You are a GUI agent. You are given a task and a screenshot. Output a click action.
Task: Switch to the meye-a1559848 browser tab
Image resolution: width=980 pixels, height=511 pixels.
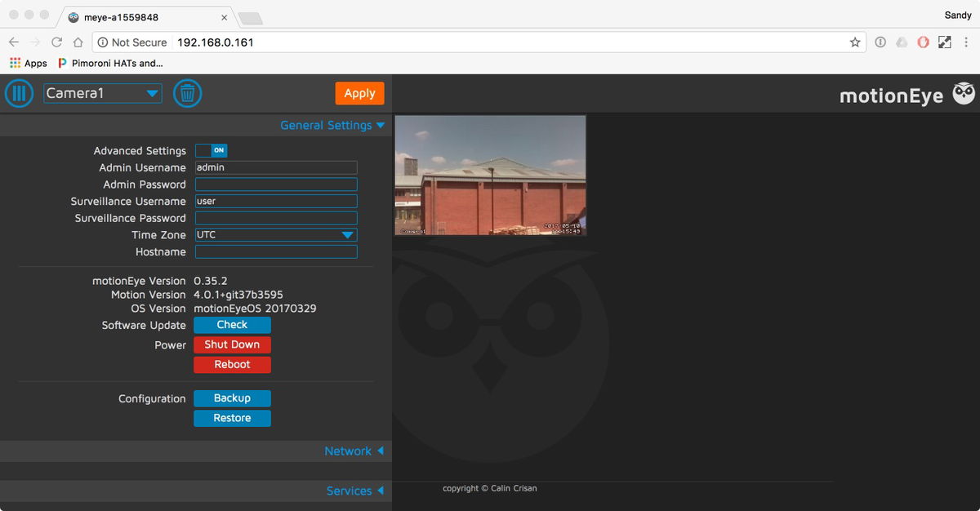131,16
